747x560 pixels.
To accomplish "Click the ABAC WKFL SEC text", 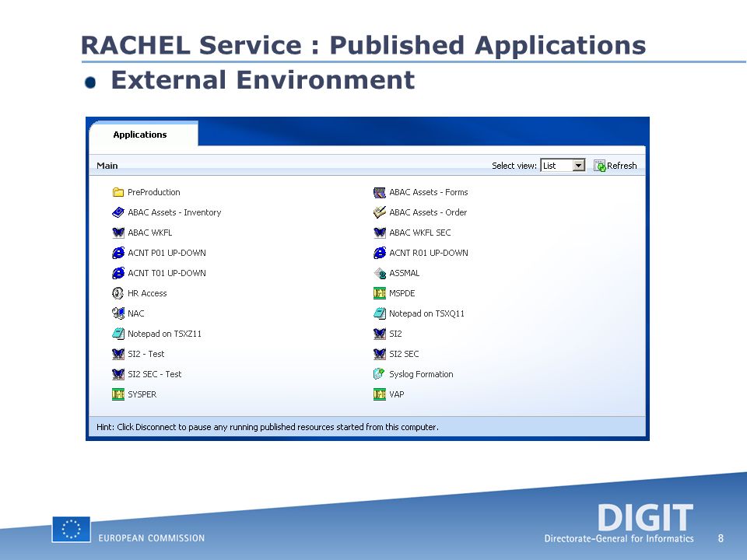I will 419,233.
